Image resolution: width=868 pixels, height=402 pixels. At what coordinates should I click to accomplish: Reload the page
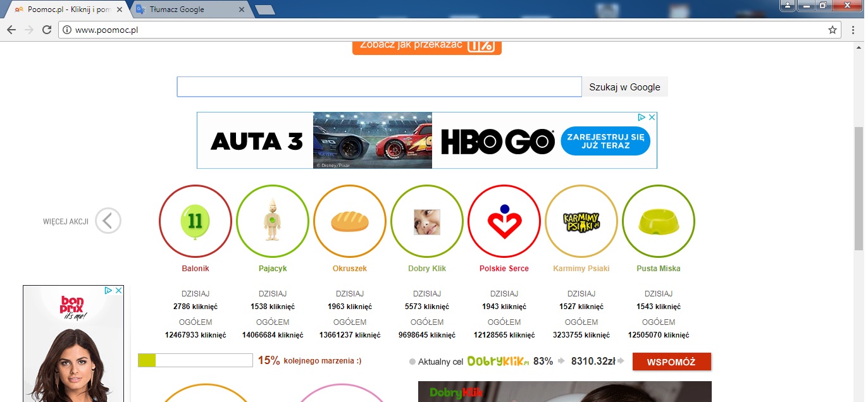pyautogui.click(x=46, y=30)
